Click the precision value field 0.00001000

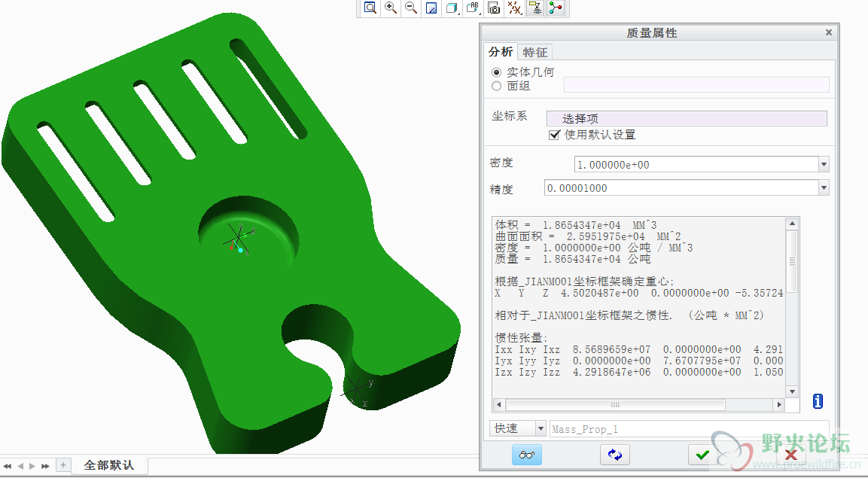681,188
